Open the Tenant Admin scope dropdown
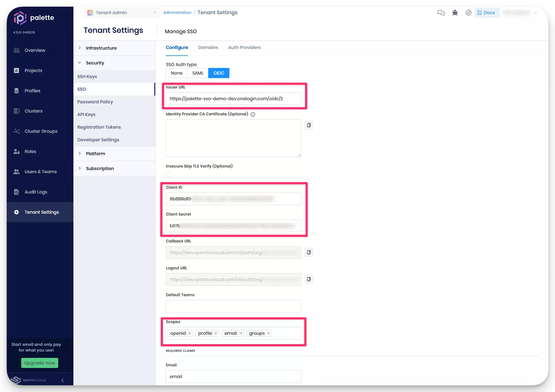This screenshot has height=392, width=555. point(122,13)
